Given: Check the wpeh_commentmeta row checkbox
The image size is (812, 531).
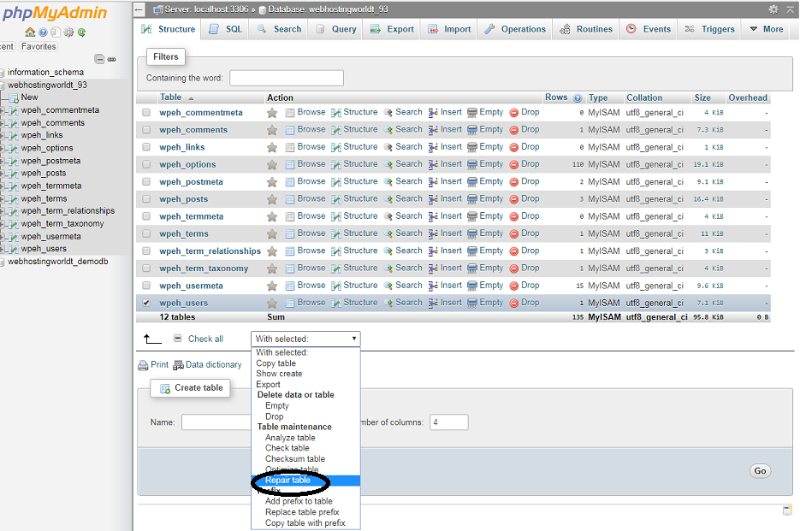Looking at the screenshot, I should pos(146,113).
